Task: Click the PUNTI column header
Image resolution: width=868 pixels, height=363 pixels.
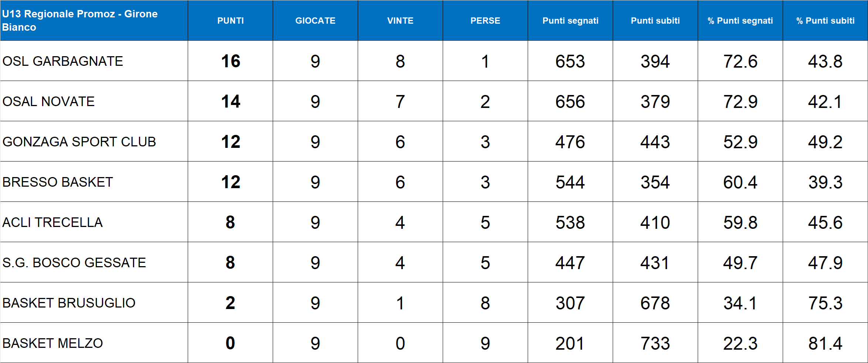Action: [230, 21]
